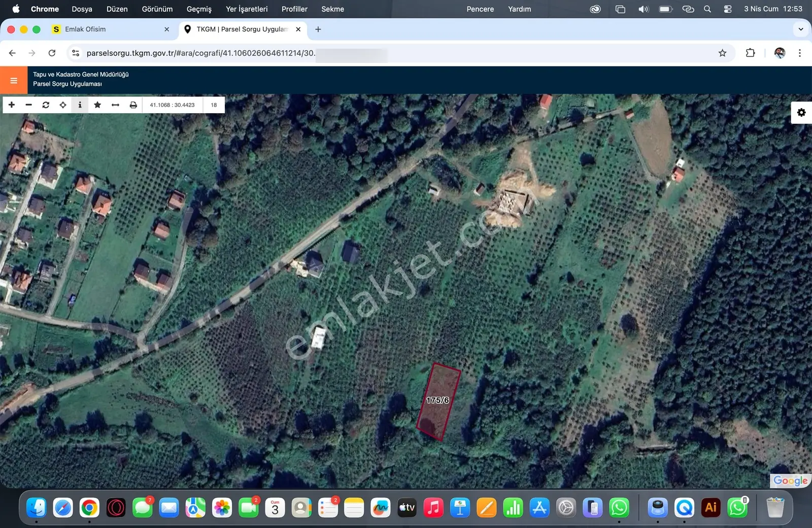Open a new browser tab
Screen dimensions: 812x528
pyautogui.click(x=318, y=29)
